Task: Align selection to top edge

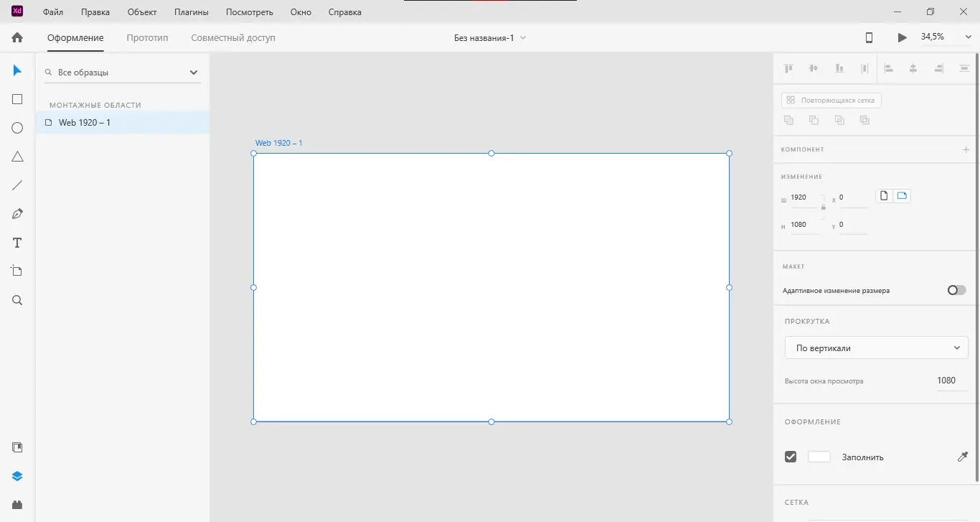Action: [x=788, y=68]
